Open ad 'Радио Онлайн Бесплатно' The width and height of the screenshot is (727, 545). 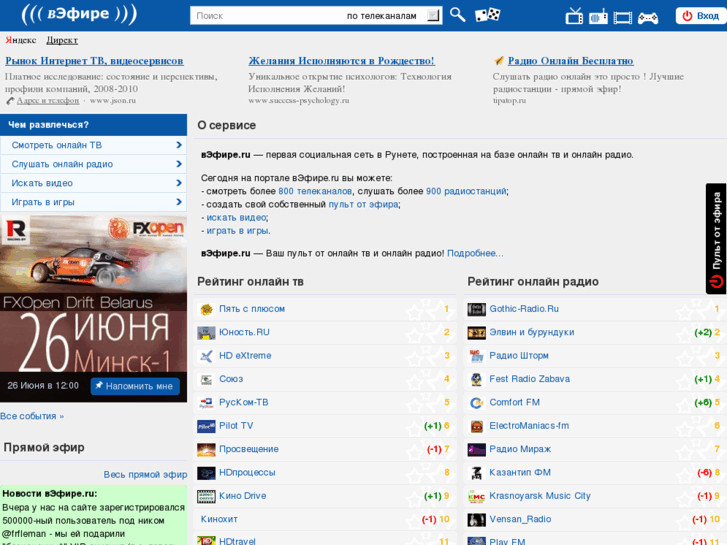(x=570, y=61)
